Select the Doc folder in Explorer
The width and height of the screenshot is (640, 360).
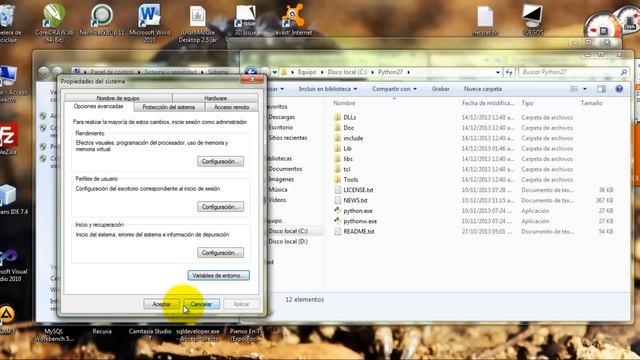(349, 128)
